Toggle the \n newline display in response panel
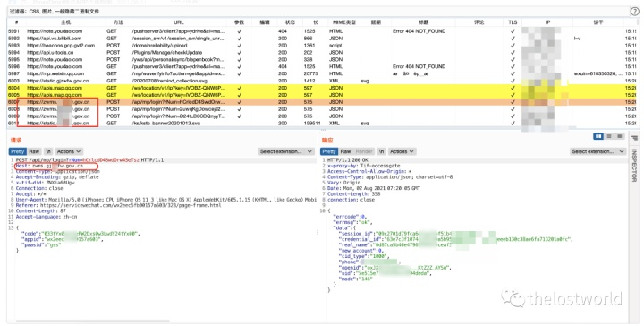This screenshot has height=326, width=644. click(x=381, y=151)
